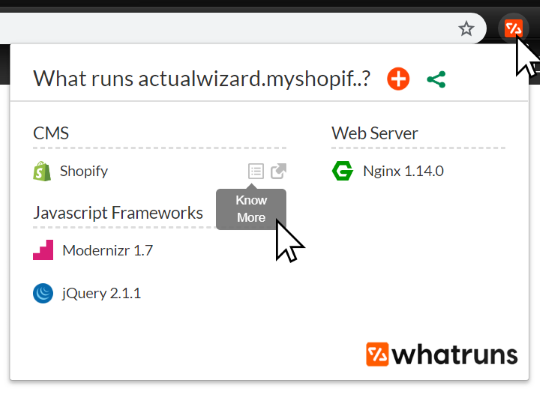Click the orange plus follow button
This screenshot has width=540, height=398.
coord(398,79)
